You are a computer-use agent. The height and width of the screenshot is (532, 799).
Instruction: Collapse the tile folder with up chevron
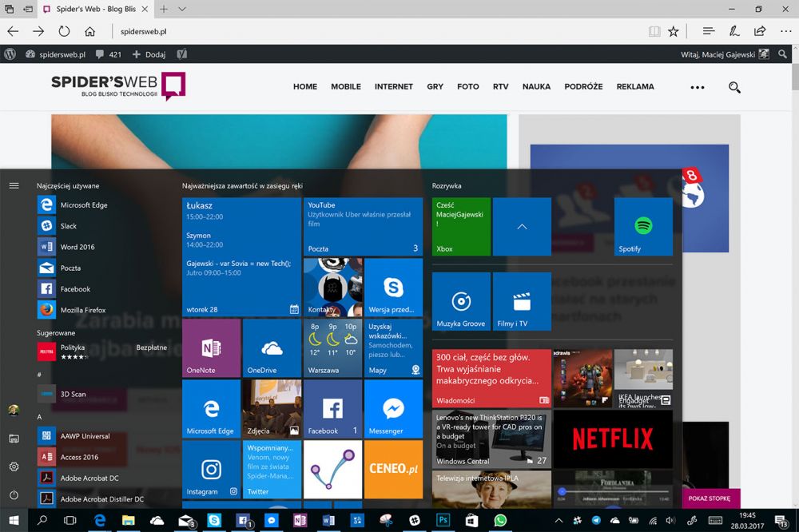pyautogui.click(x=522, y=227)
